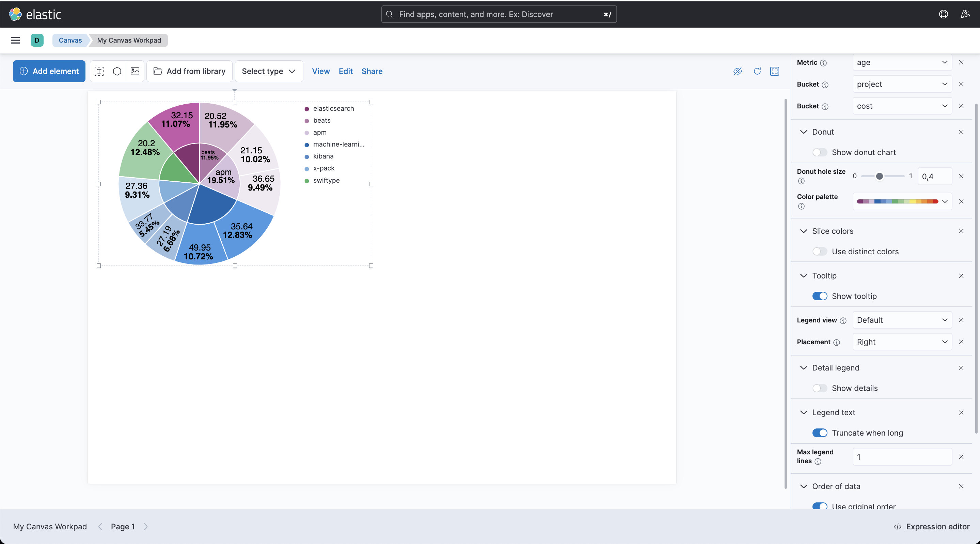Screen dimensions: 980x544
Task: Open the hamburger navigation menu
Action: click(x=15, y=40)
